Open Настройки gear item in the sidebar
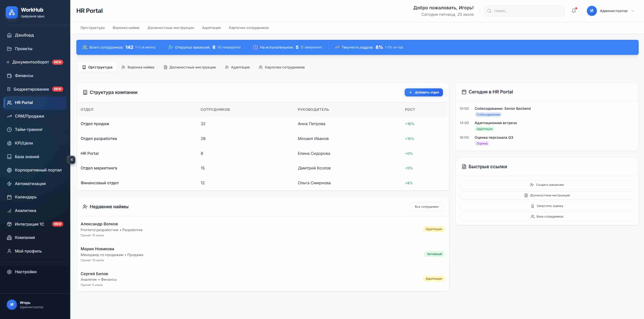This screenshot has height=319, width=644. click(25, 272)
